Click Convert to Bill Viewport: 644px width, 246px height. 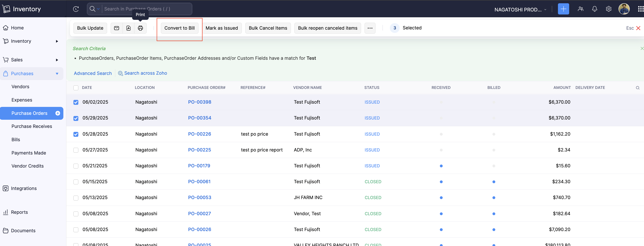click(179, 28)
